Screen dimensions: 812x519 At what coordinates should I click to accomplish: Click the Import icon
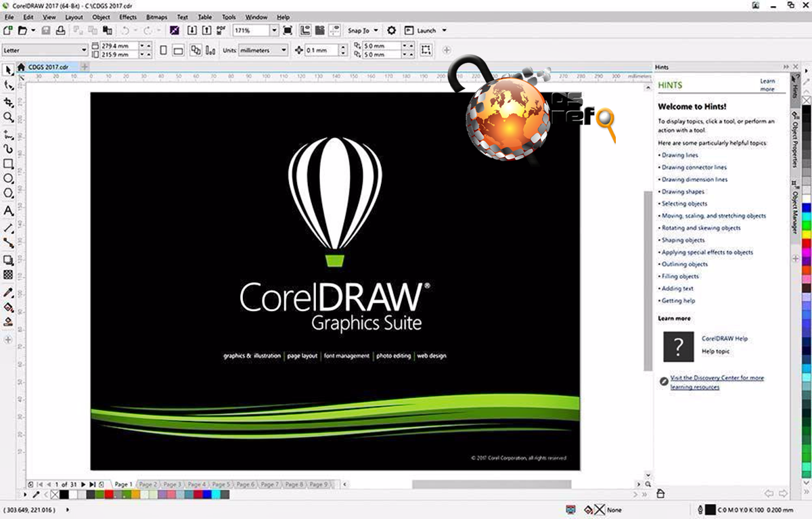click(x=191, y=30)
